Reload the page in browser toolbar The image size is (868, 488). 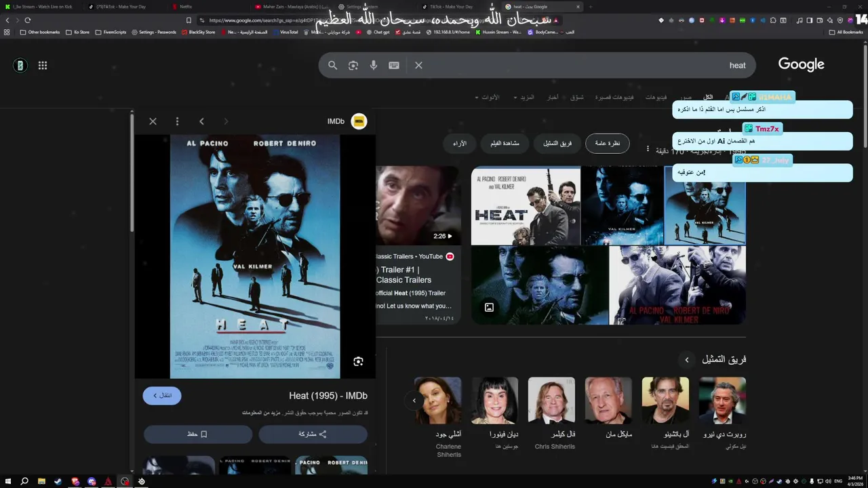[x=27, y=20]
